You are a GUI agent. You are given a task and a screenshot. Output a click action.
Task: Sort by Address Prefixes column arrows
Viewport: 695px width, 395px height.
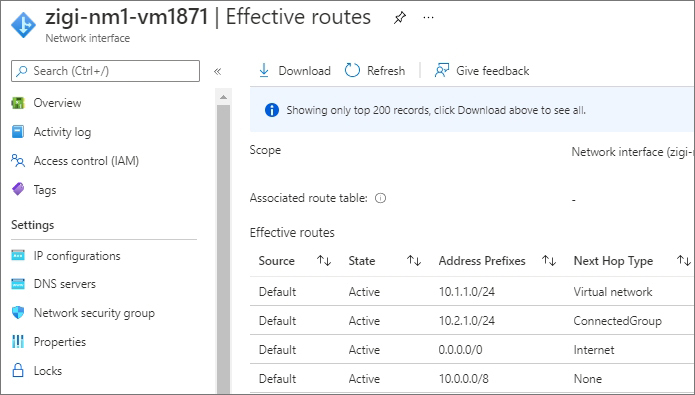pos(549,261)
